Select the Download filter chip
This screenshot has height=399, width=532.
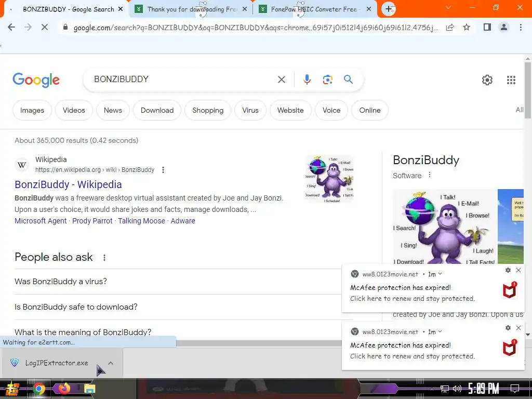[x=157, y=110]
